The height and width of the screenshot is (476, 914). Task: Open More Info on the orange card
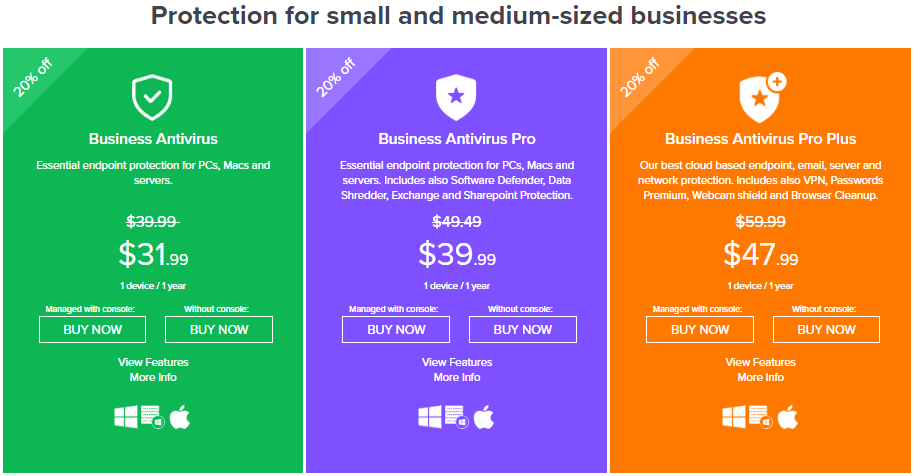click(x=761, y=378)
